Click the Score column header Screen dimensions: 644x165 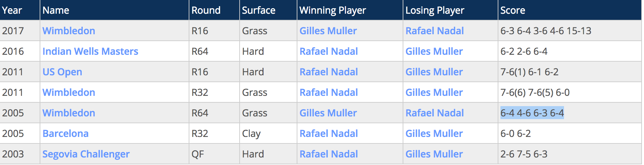click(512, 10)
